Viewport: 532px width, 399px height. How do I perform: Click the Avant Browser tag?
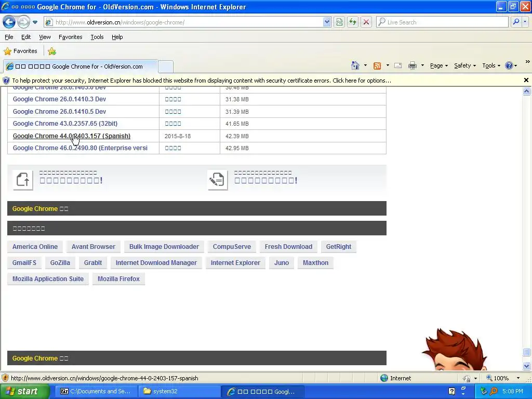point(94,247)
